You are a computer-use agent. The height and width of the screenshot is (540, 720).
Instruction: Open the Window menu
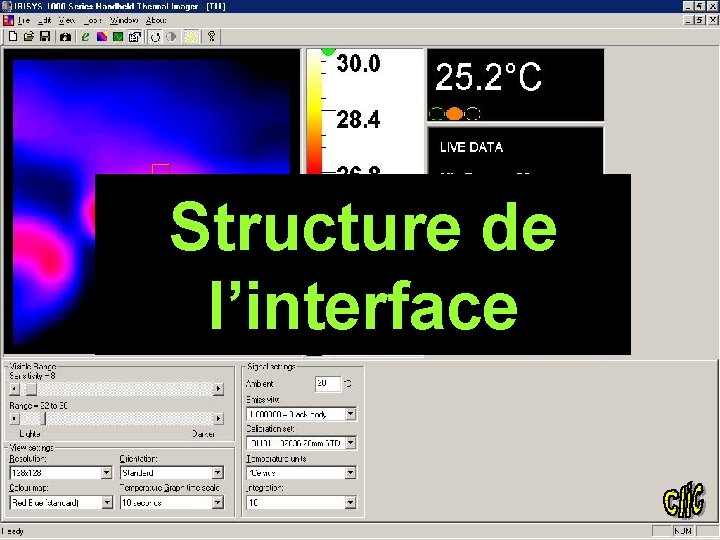point(124,20)
